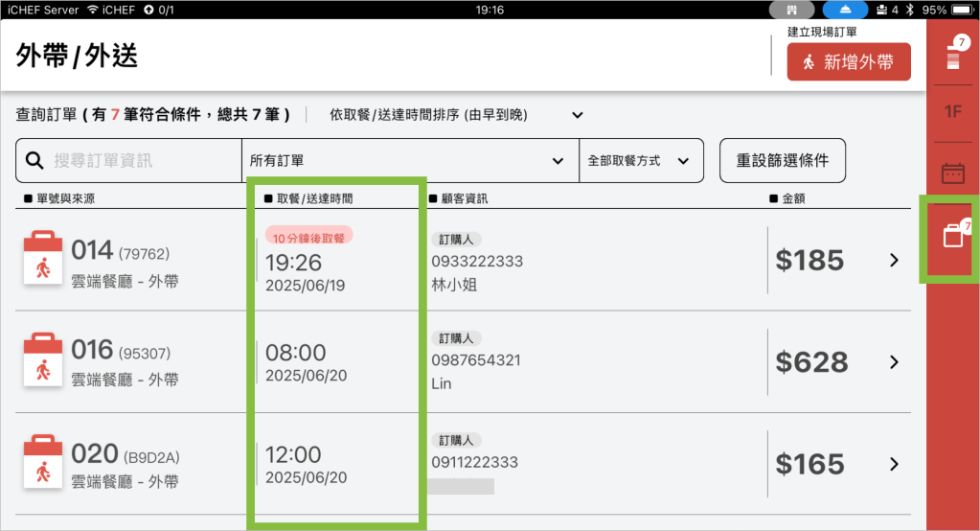Click the 新增外帶 button
Image resolution: width=980 pixels, height=531 pixels.
point(848,62)
